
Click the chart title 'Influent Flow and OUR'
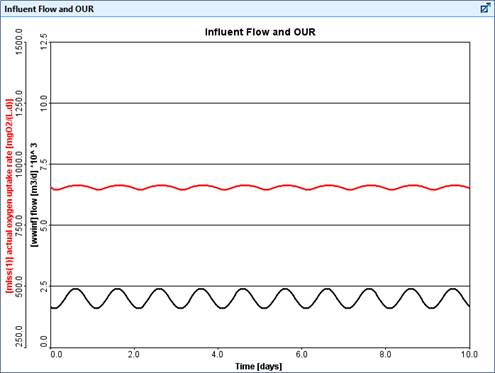(260, 32)
